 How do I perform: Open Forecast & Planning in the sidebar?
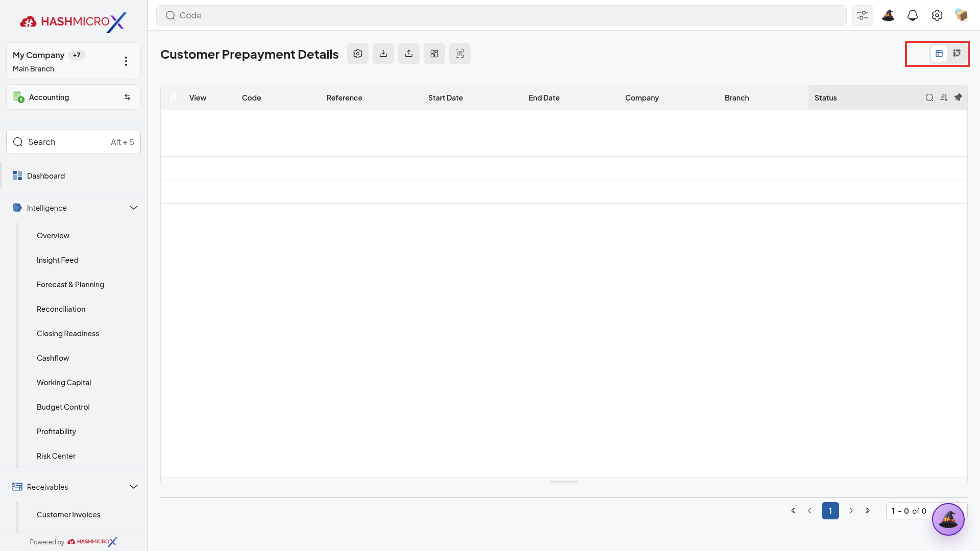[x=70, y=285]
